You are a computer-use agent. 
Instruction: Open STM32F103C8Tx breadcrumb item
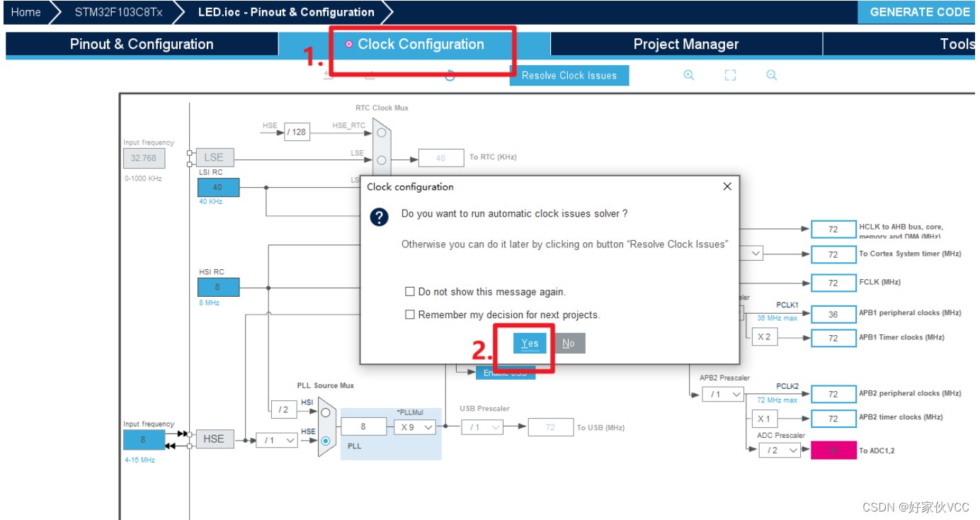tap(118, 12)
